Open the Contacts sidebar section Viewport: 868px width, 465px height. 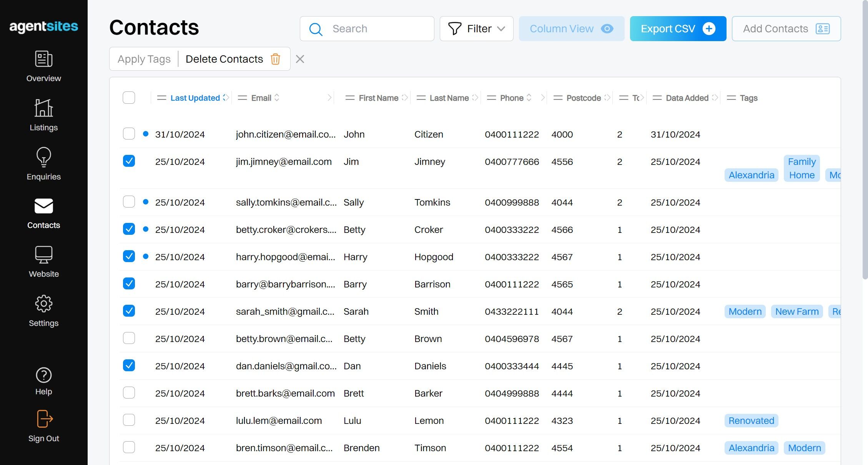(43, 214)
